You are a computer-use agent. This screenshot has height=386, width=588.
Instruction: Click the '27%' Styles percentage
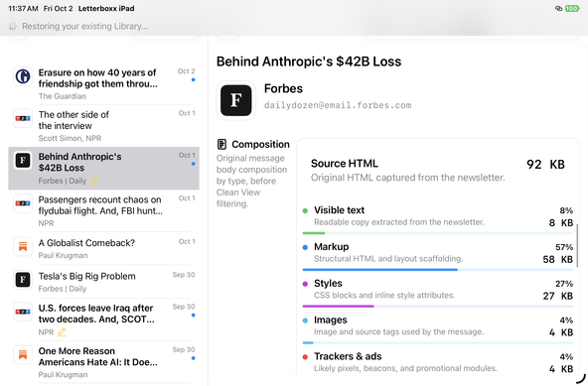coord(564,284)
